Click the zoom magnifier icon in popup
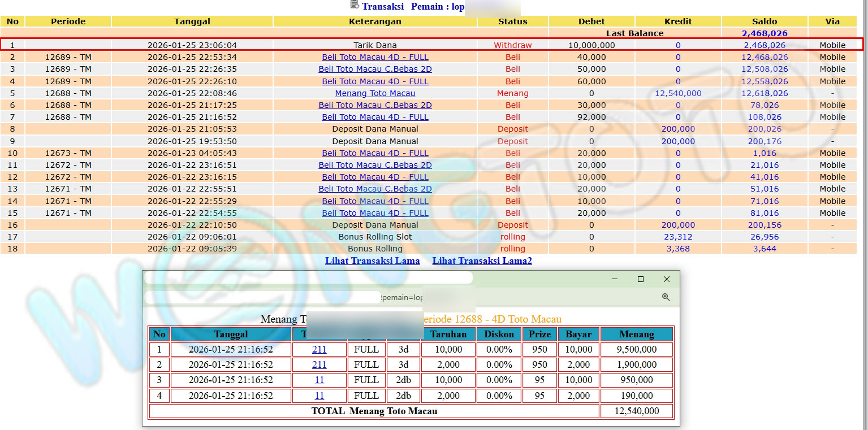The image size is (868, 430). [666, 297]
